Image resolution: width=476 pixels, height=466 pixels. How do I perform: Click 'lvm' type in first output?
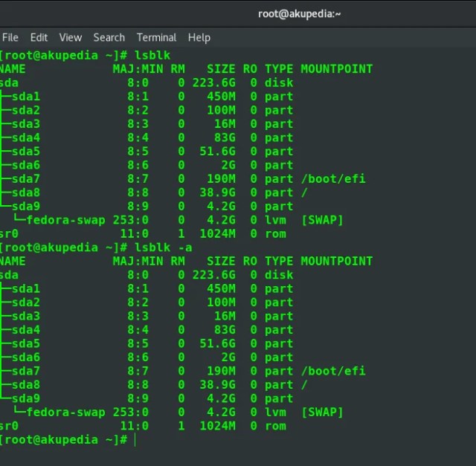click(275, 220)
